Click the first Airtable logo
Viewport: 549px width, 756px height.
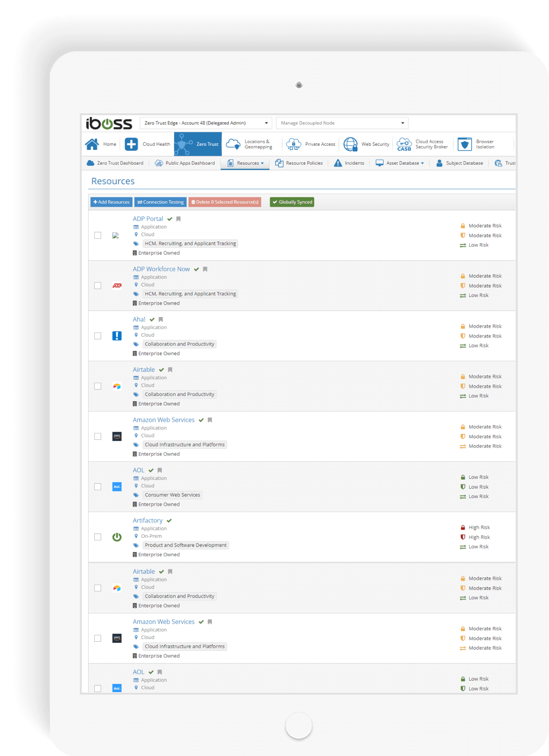pos(117,386)
